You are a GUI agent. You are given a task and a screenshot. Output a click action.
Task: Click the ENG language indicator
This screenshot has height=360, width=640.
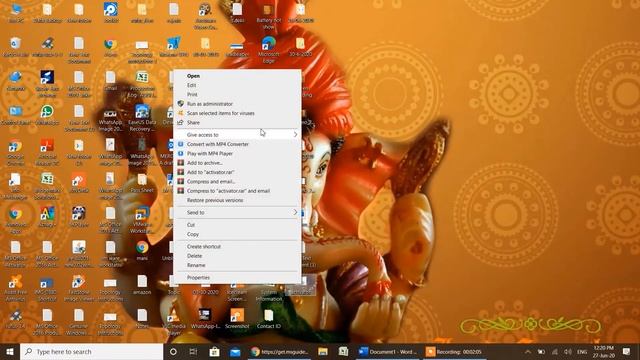click(582, 351)
